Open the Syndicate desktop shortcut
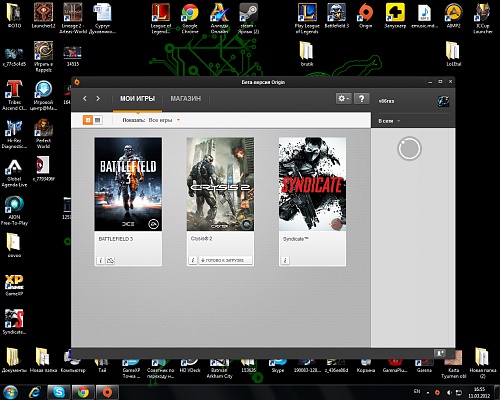This screenshot has width=500, height=400. click(x=14, y=322)
